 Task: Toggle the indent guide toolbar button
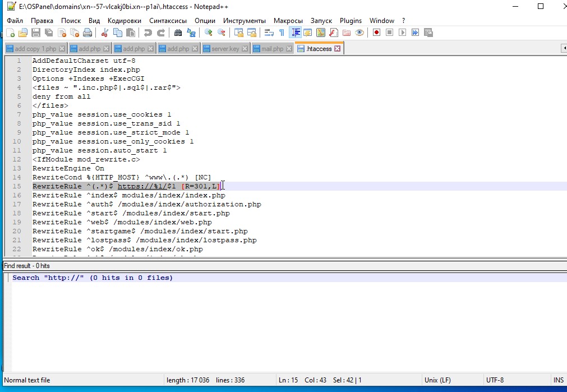[x=296, y=33]
